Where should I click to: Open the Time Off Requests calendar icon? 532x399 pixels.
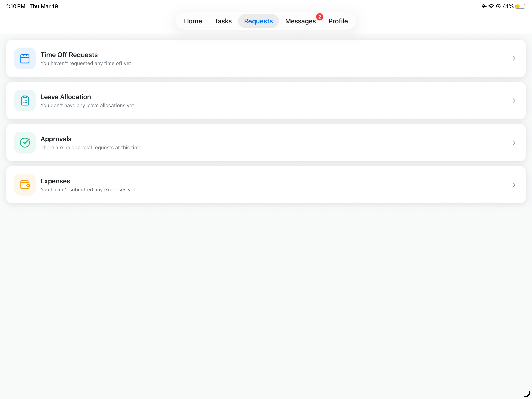pos(25,58)
